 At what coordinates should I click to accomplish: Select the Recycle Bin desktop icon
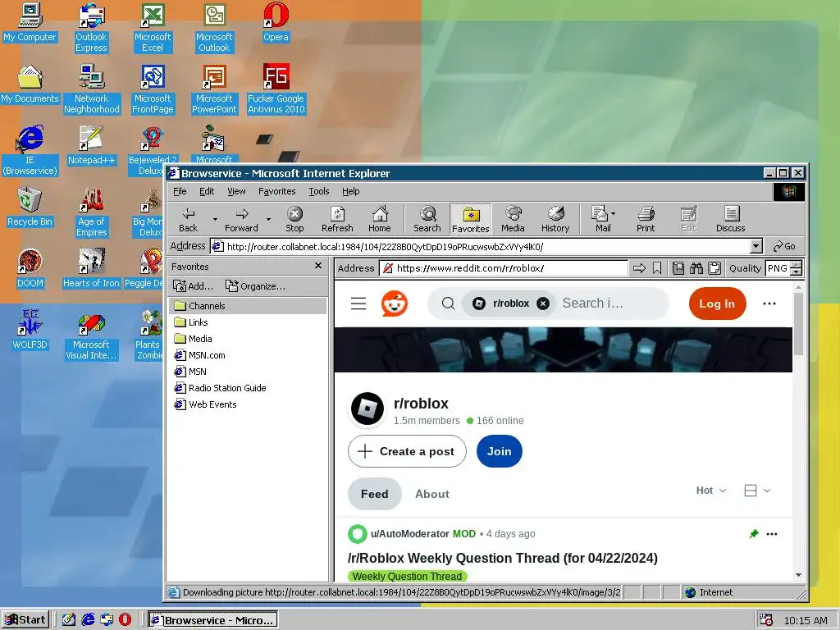click(30, 207)
